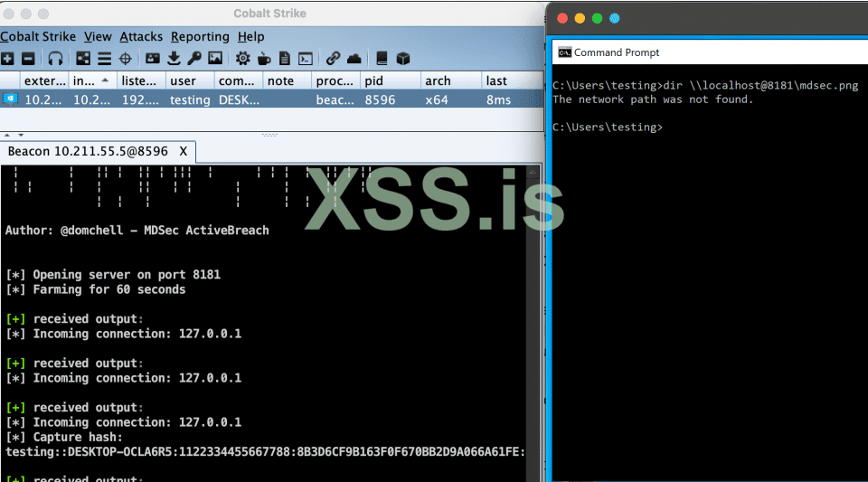Image resolution: width=868 pixels, height=482 pixels.
Task: Sort sessions by the user column header
Action: (x=189, y=80)
